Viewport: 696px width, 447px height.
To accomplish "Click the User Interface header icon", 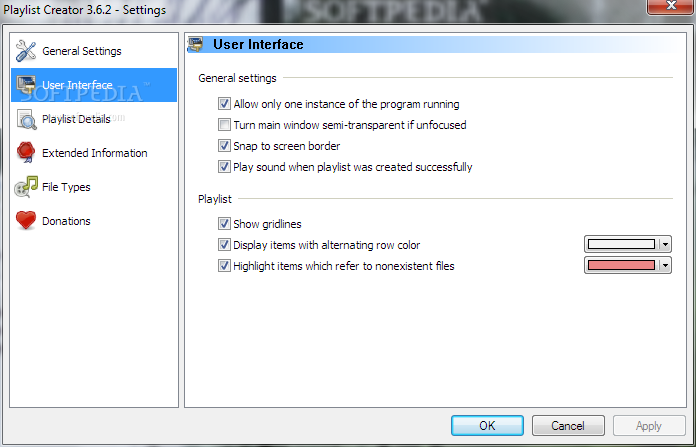I will click(195, 44).
